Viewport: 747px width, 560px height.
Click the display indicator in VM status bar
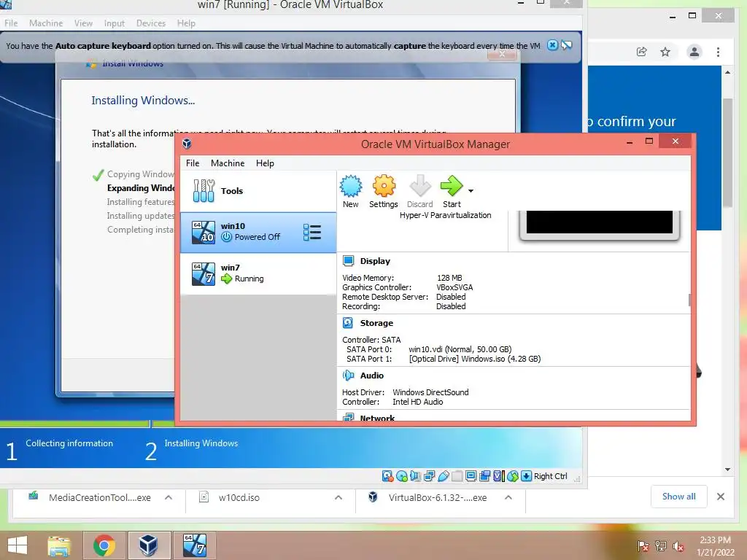[x=471, y=476]
